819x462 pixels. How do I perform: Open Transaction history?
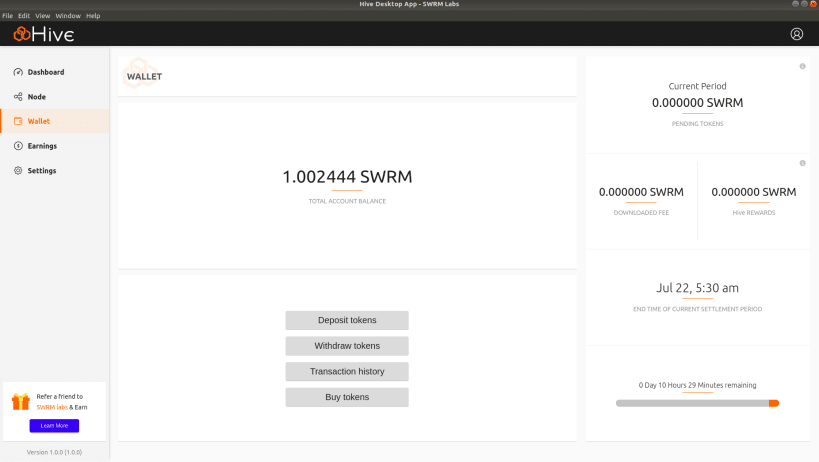347,372
